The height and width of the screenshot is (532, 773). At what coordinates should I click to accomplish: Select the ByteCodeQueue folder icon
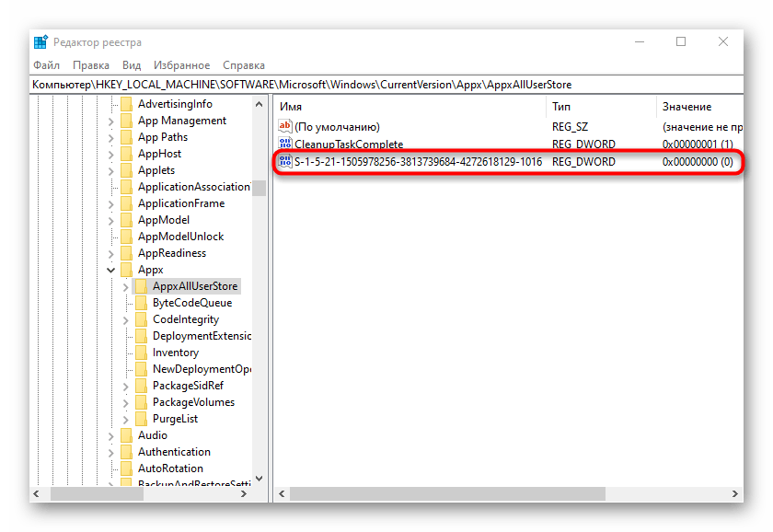[142, 303]
